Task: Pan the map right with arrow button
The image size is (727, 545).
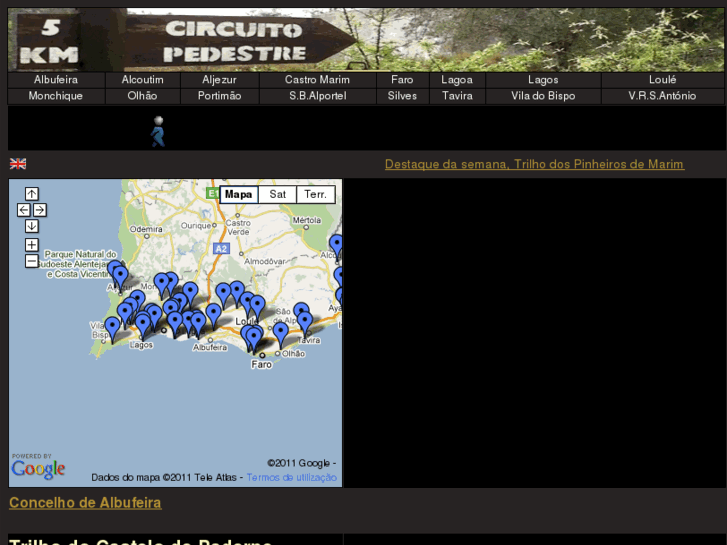Action: pos(39,210)
